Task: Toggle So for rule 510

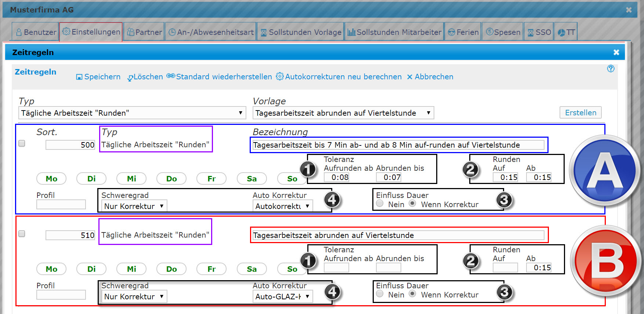Action: [x=292, y=269]
